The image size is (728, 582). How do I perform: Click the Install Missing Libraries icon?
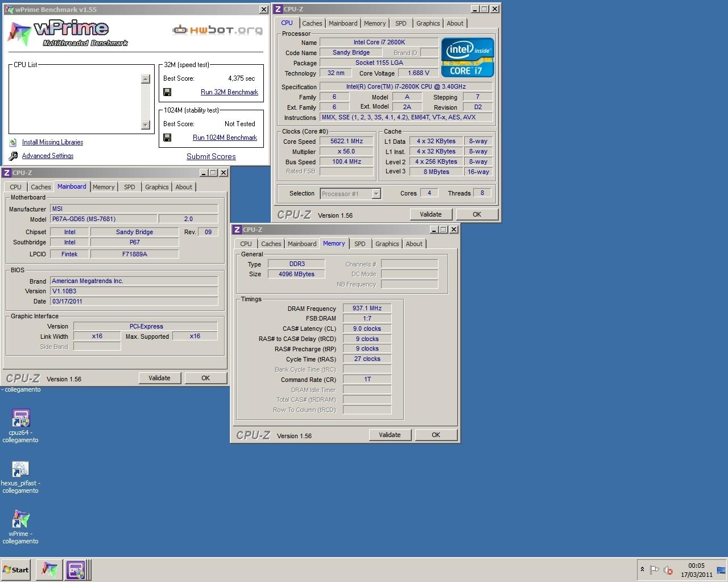click(x=13, y=142)
